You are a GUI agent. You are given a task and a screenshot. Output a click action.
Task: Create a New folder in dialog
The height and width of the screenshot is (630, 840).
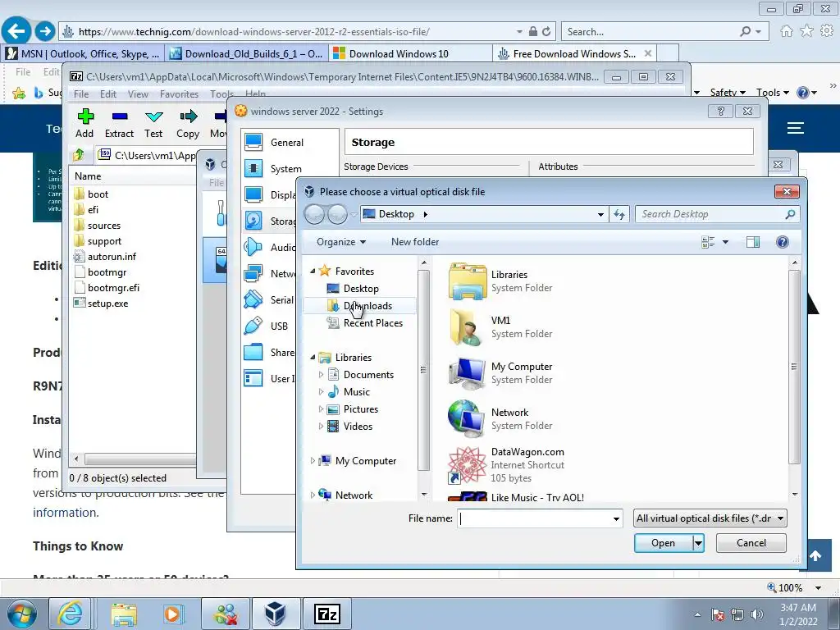pyautogui.click(x=415, y=242)
